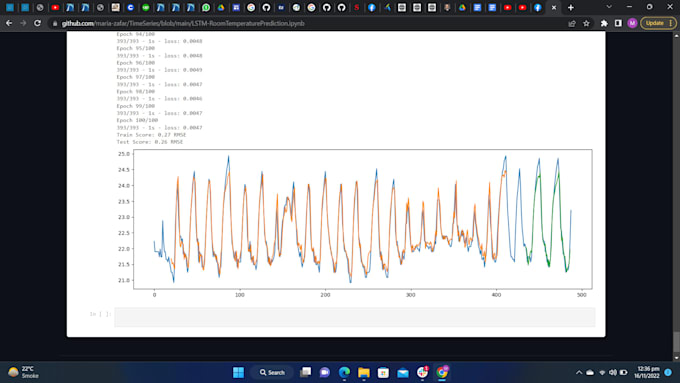The image size is (680, 383).
Task: Open the Chrome three-dot menu
Action: tap(671, 23)
